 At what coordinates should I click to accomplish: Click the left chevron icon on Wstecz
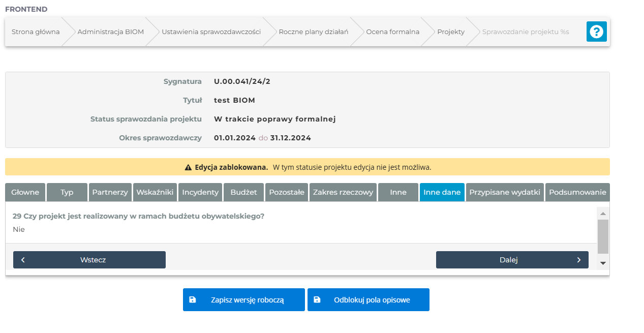point(23,260)
